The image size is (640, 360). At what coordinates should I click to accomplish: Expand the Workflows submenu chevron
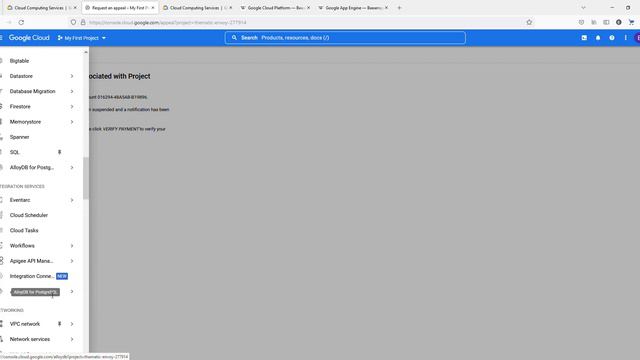(x=72, y=246)
